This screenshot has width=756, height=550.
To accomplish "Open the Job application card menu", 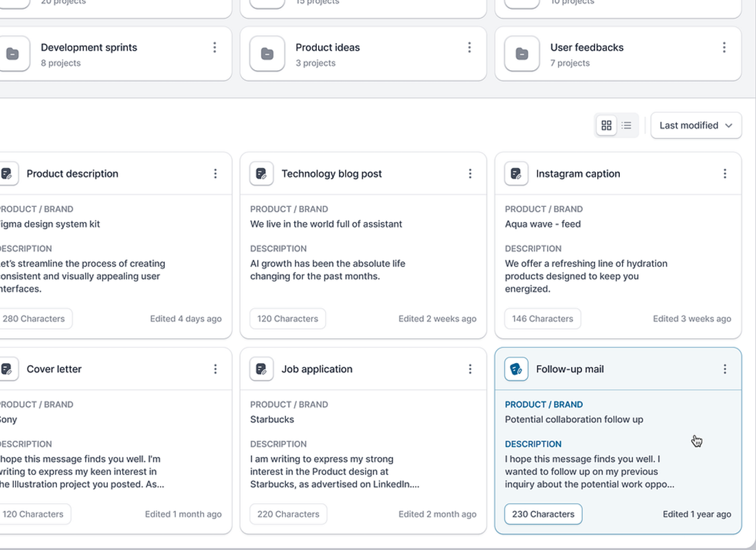I will click(469, 368).
